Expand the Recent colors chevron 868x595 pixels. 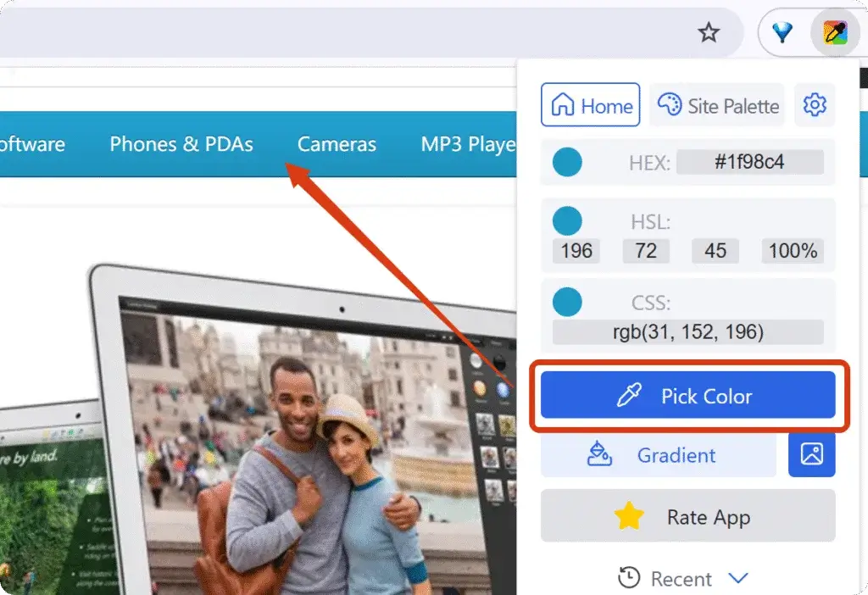738,578
